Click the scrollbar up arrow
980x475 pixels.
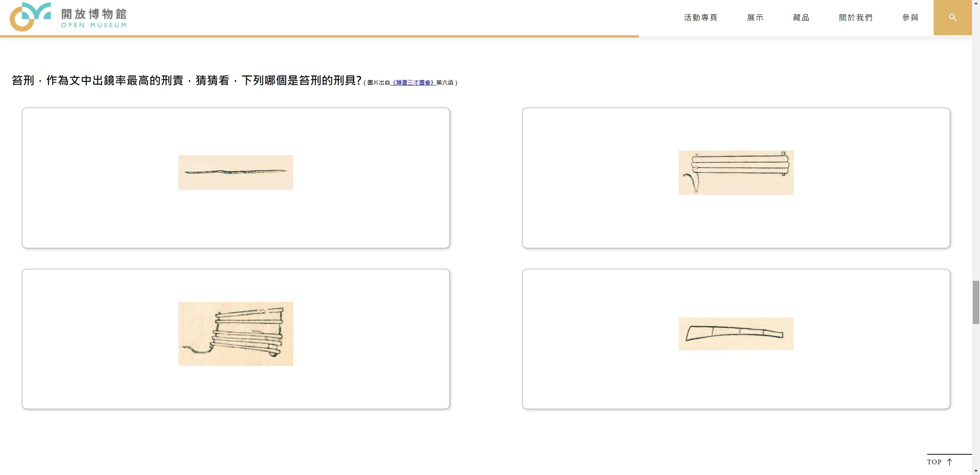point(976,3)
